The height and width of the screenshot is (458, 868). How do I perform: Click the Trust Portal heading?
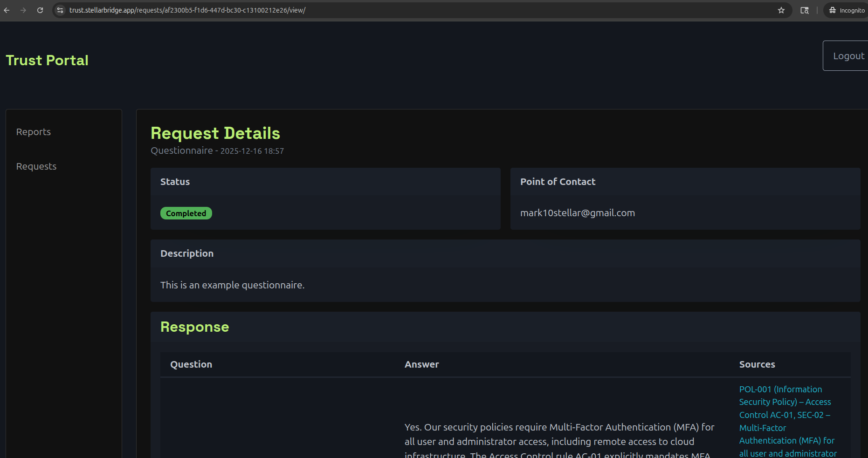pyautogui.click(x=47, y=60)
